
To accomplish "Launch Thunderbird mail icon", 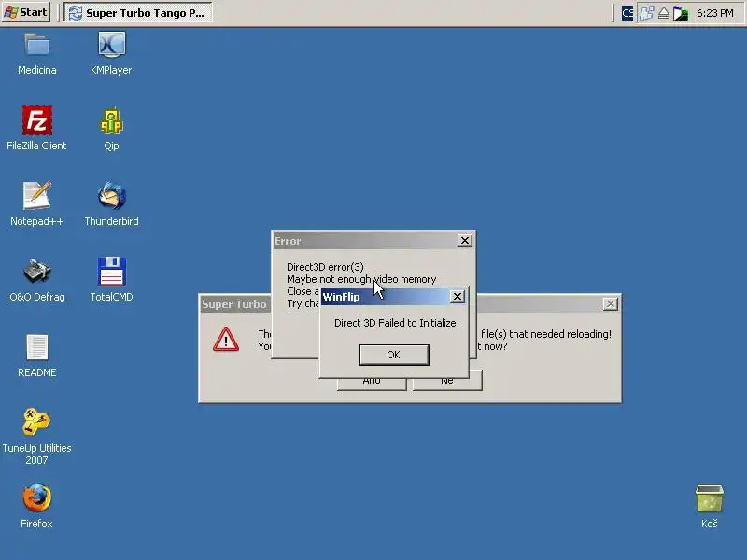I will [111, 196].
